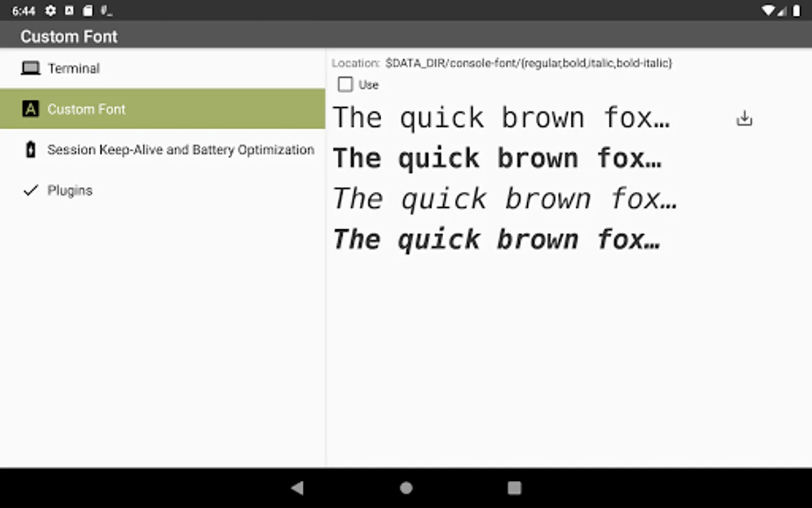Screen dimensions: 812x508
Task: Click the bold font preview text
Action: 497,159
